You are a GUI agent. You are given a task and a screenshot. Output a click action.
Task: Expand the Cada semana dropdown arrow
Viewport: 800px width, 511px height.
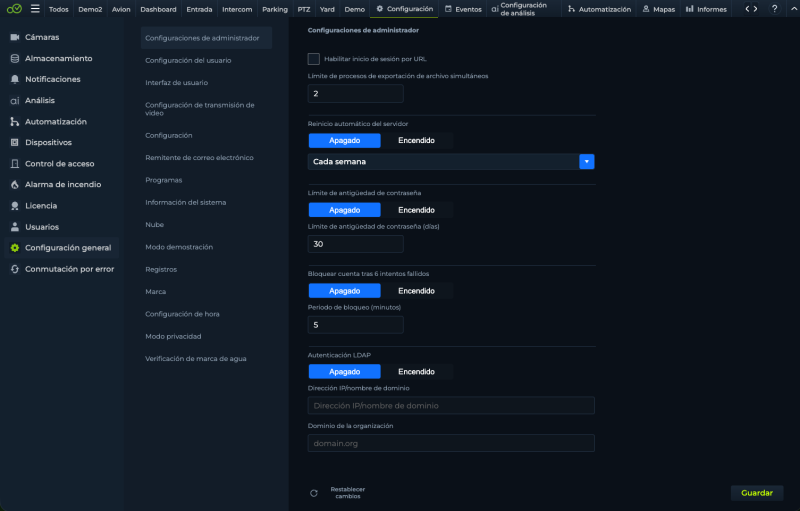tap(587, 162)
